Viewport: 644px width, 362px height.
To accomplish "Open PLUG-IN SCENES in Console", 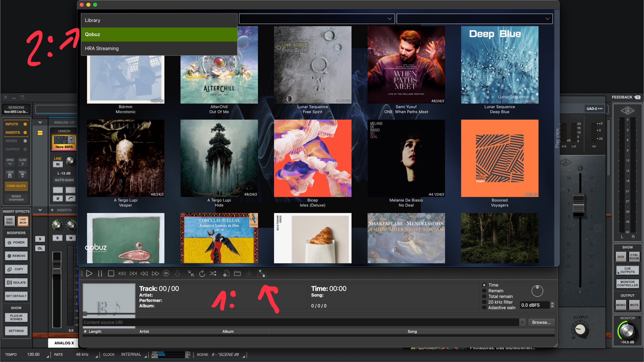I will coord(16,317).
